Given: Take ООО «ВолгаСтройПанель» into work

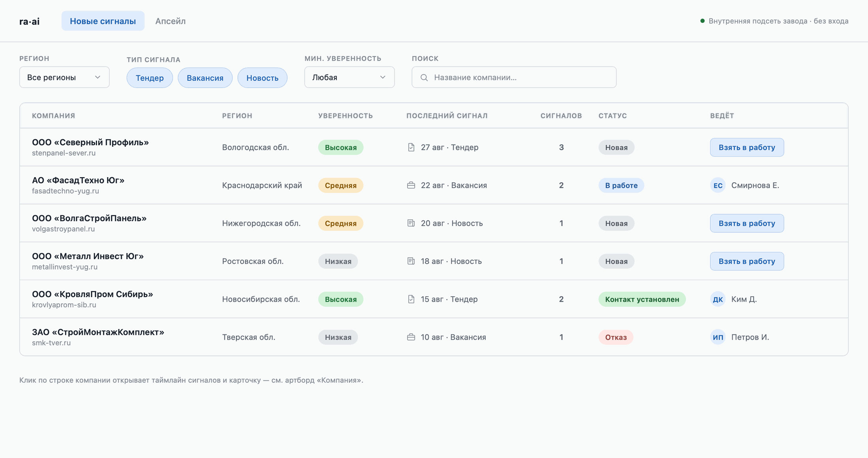Looking at the screenshot, I should 747,223.
